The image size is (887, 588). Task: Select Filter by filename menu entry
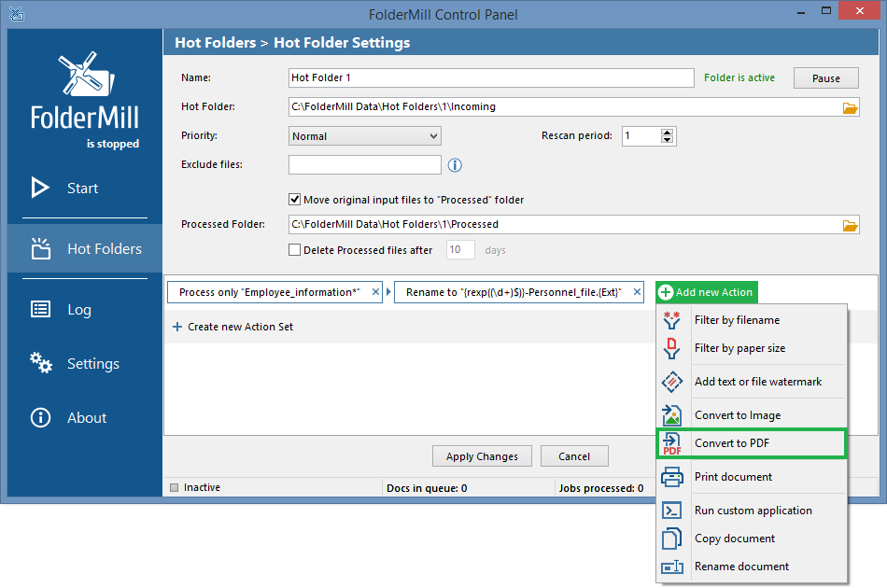[x=752, y=320]
